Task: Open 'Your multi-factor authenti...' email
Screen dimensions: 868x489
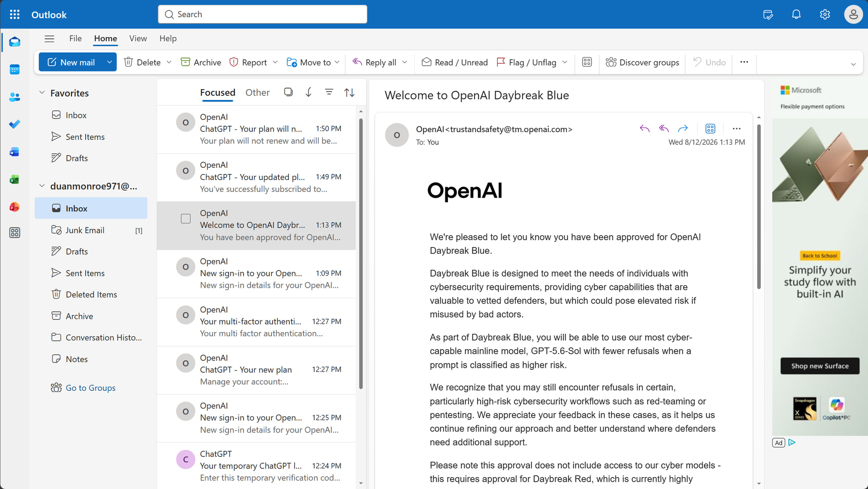Action: pos(256,322)
